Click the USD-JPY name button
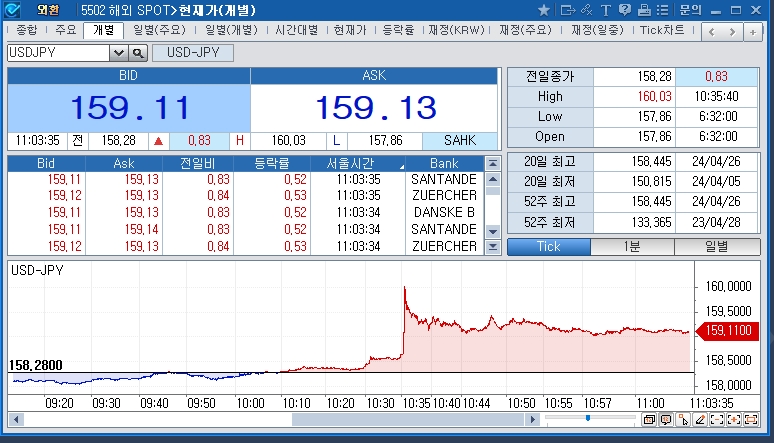This screenshot has width=774, height=443. [x=193, y=52]
